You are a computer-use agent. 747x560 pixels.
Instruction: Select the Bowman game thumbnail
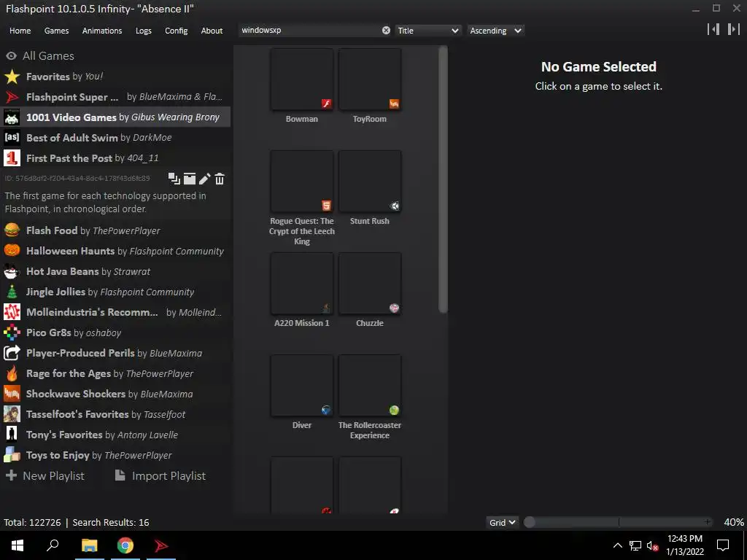point(301,79)
